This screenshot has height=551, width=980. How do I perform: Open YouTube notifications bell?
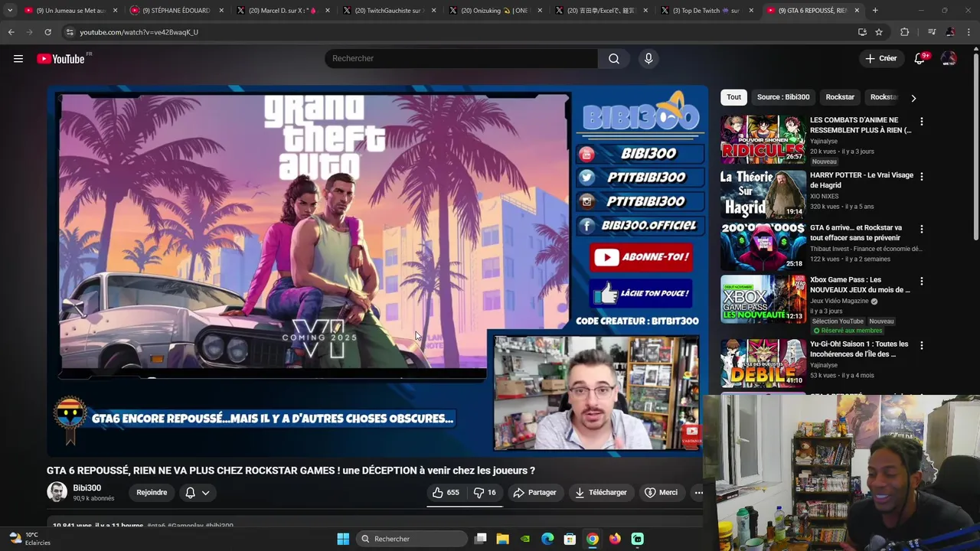pos(920,59)
